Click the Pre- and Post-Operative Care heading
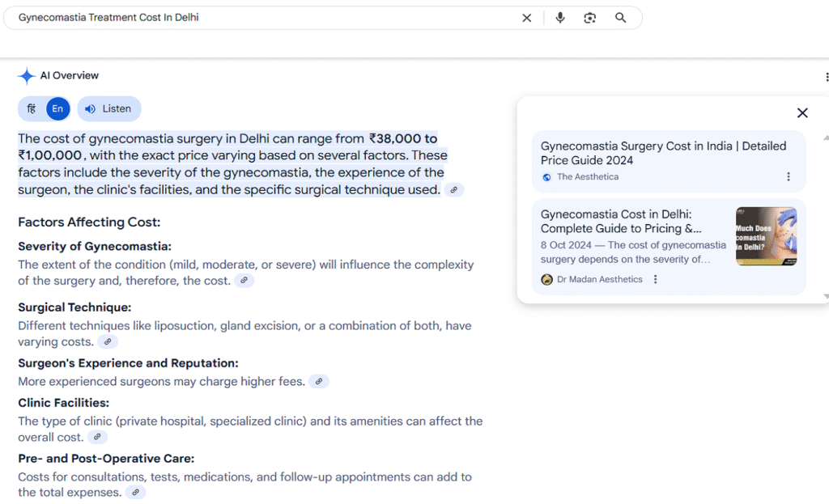 [106, 459]
